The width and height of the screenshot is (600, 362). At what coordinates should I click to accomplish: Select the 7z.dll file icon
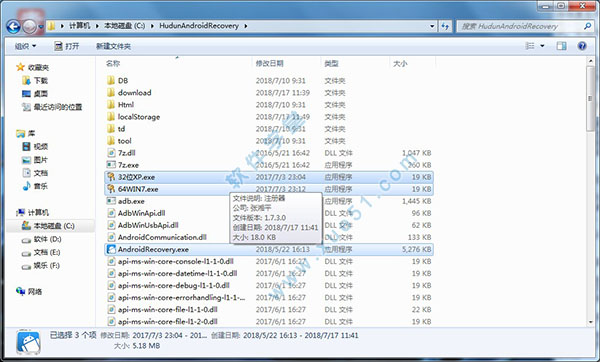[x=111, y=153]
